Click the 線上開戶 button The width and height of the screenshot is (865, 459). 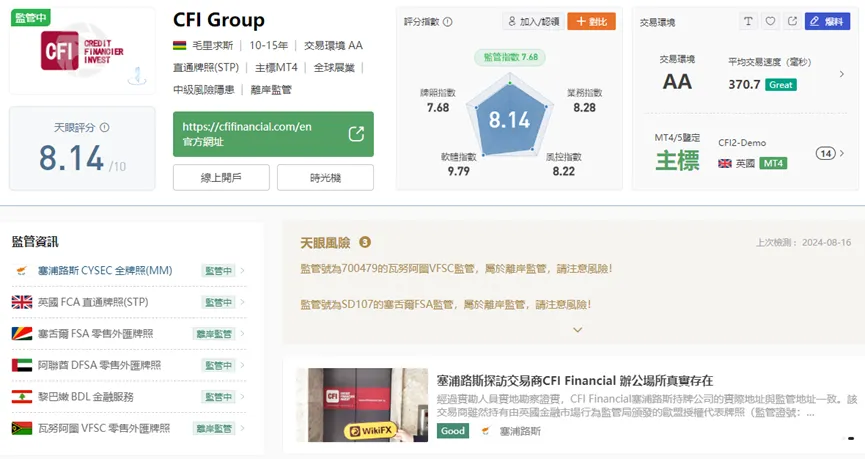pyautogui.click(x=221, y=178)
